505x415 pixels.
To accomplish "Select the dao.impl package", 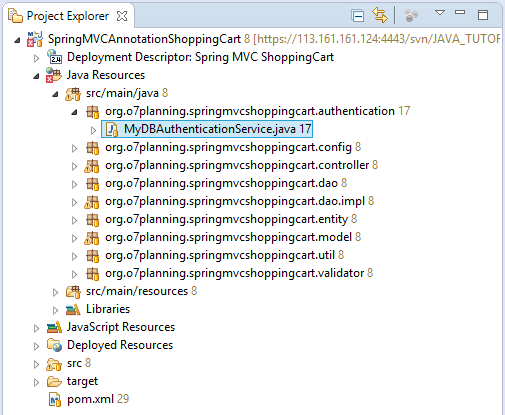I will (235, 201).
